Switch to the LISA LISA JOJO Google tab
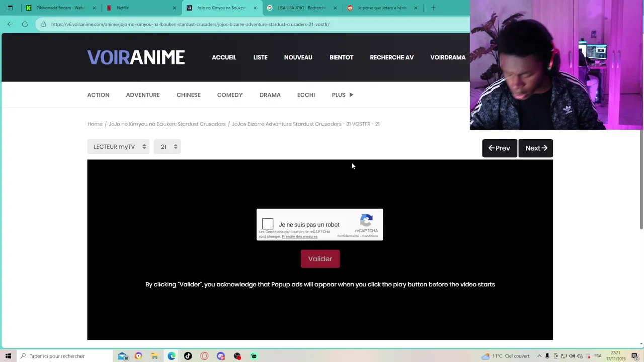The height and width of the screenshot is (362, 644). pyautogui.click(x=302, y=8)
